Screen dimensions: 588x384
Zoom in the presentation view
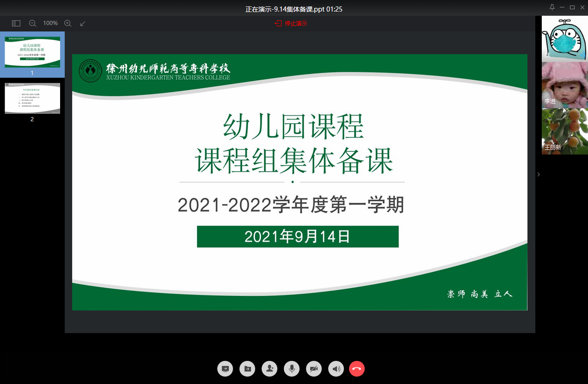pos(67,23)
